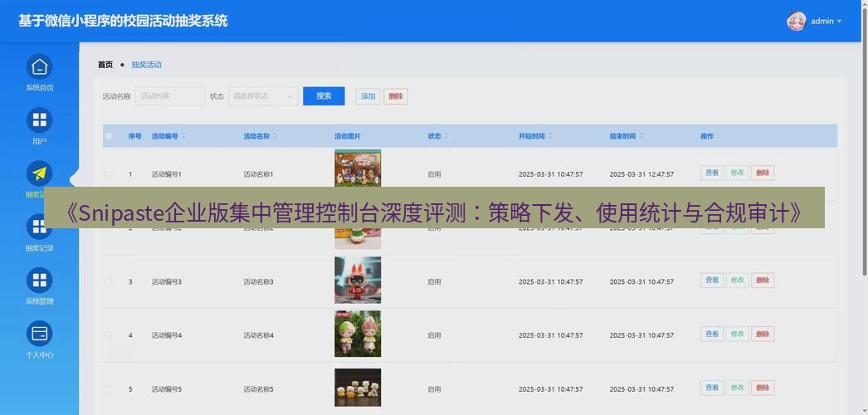This screenshot has width=868, height=415.
Task: Click the 序号 column header
Action: (135, 136)
